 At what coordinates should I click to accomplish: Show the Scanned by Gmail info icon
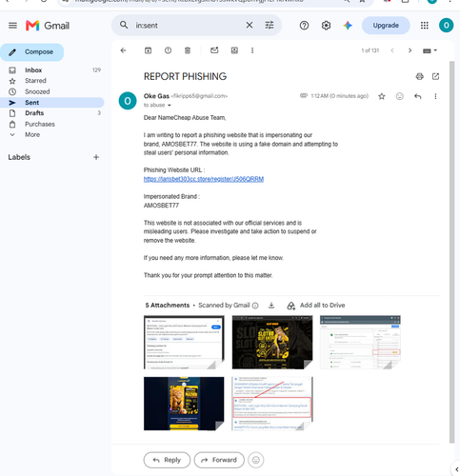[x=255, y=306]
